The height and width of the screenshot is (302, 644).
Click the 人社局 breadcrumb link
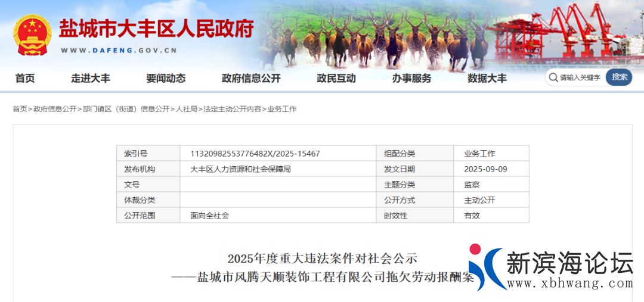(x=186, y=109)
